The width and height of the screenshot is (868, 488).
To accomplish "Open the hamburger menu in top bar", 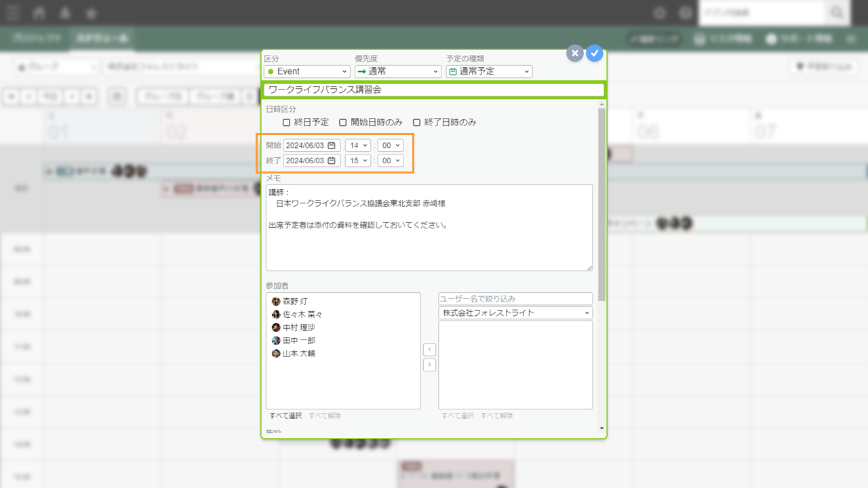I will point(13,13).
